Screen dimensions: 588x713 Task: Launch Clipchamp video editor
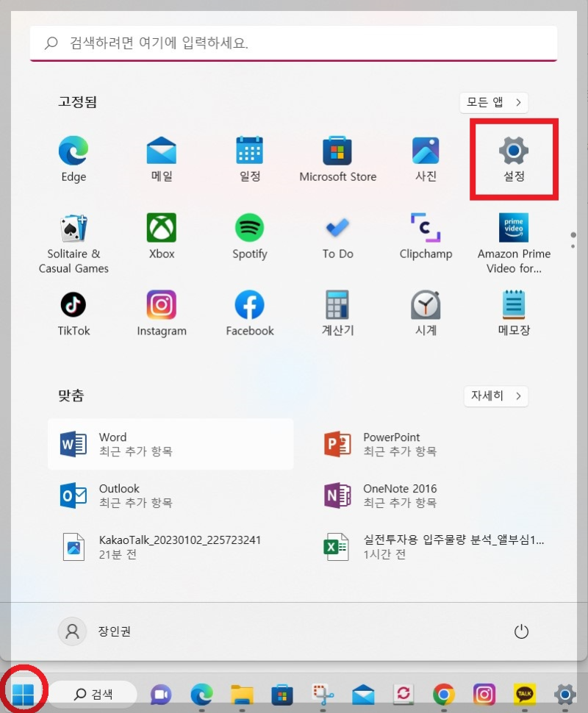[x=426, y=236]
